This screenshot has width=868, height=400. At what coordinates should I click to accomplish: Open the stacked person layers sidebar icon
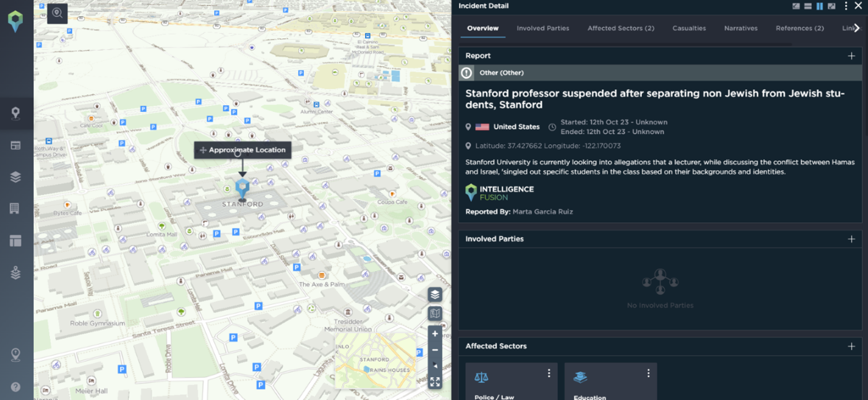(16, 273)
